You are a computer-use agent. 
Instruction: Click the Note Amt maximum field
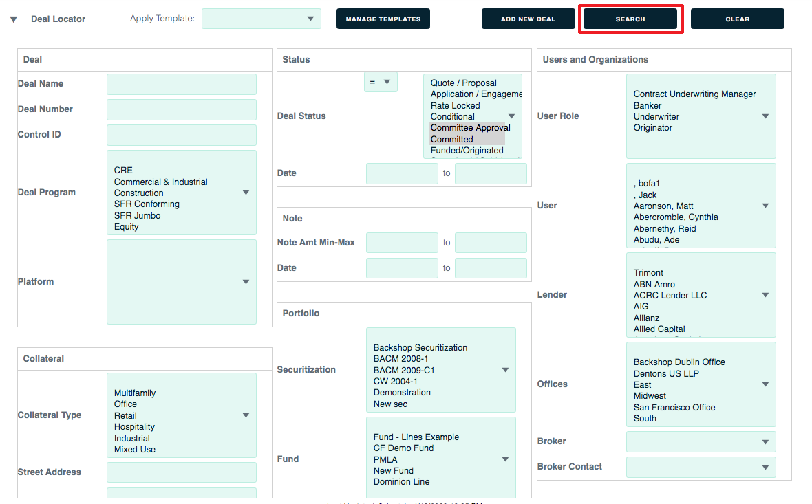click(x=491, y=243)
